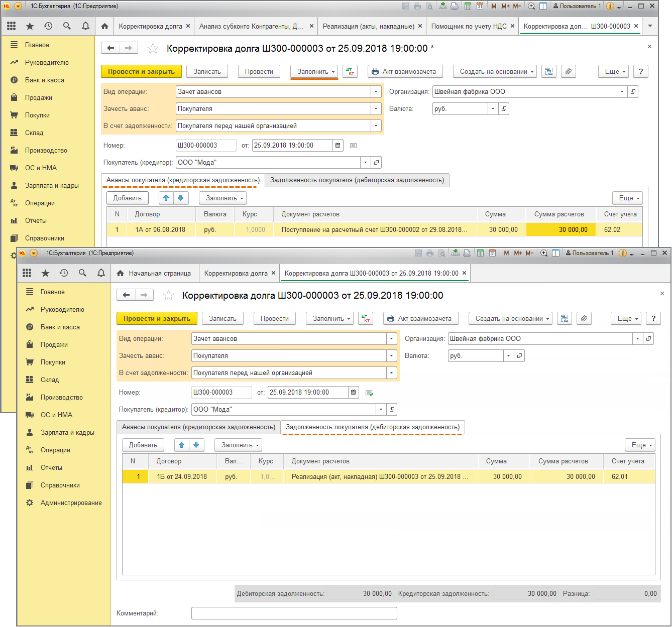Open the date picker calendar in the front window
The width and height of the screenshot is (672, 627).
click(354, 393)
